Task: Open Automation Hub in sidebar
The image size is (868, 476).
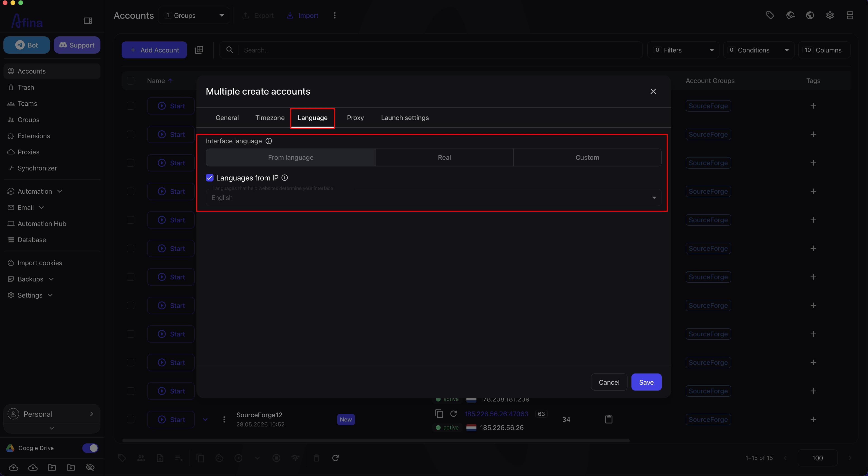Action: click(x=52, y=224)
